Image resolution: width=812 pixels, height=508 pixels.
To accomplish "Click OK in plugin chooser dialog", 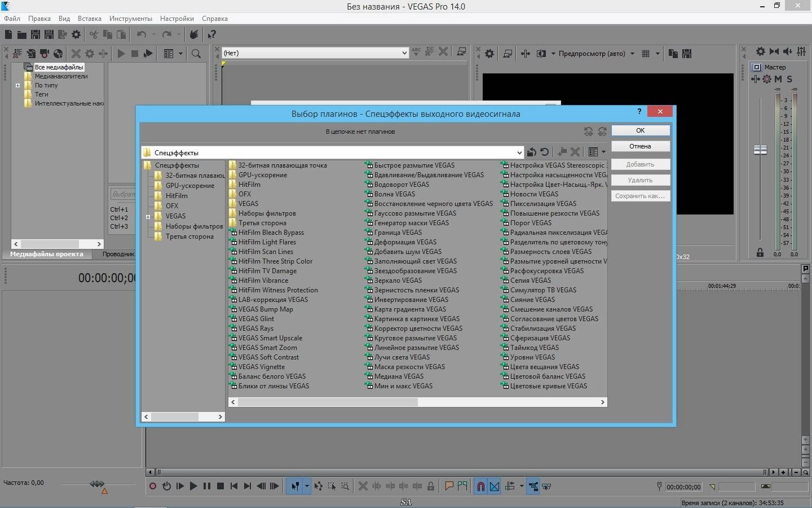I will [x=641, y=130].
